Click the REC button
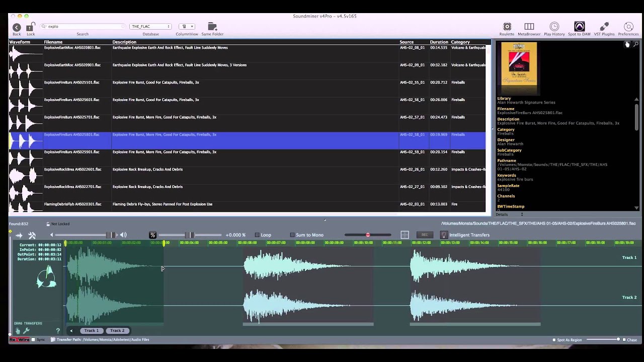 [425, 235]
